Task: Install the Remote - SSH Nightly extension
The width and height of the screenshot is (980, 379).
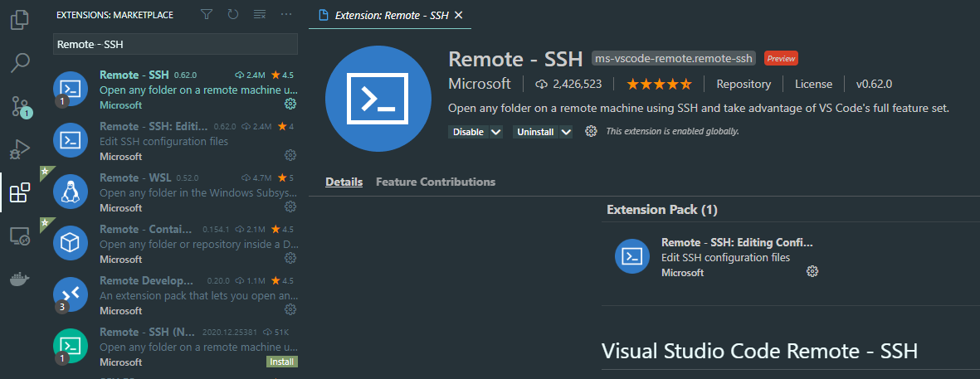Action: (282, 362)
